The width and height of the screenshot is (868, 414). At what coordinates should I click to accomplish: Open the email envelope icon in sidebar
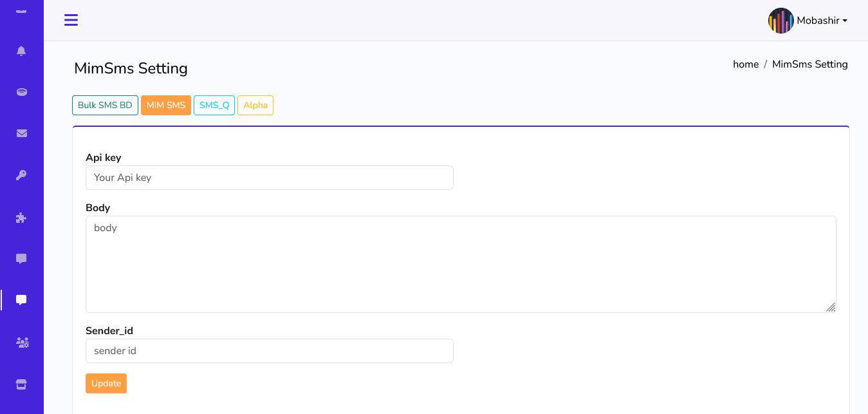pos(21,133)
